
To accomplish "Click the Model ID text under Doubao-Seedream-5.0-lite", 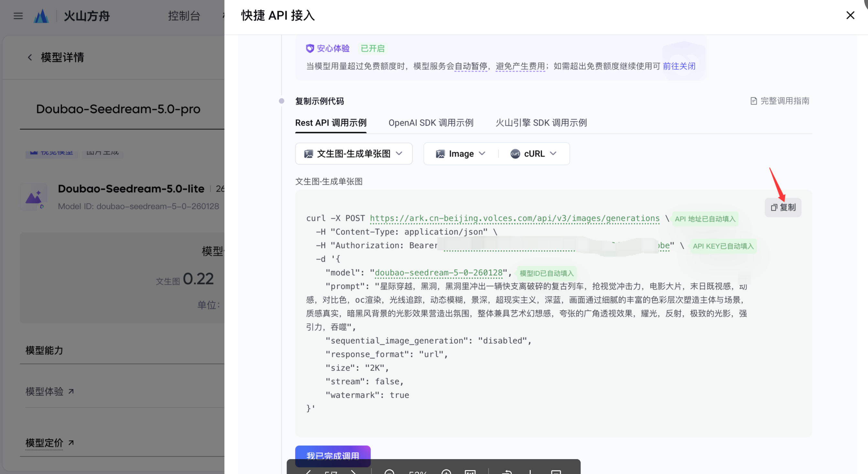I will [x=138, y=206].
